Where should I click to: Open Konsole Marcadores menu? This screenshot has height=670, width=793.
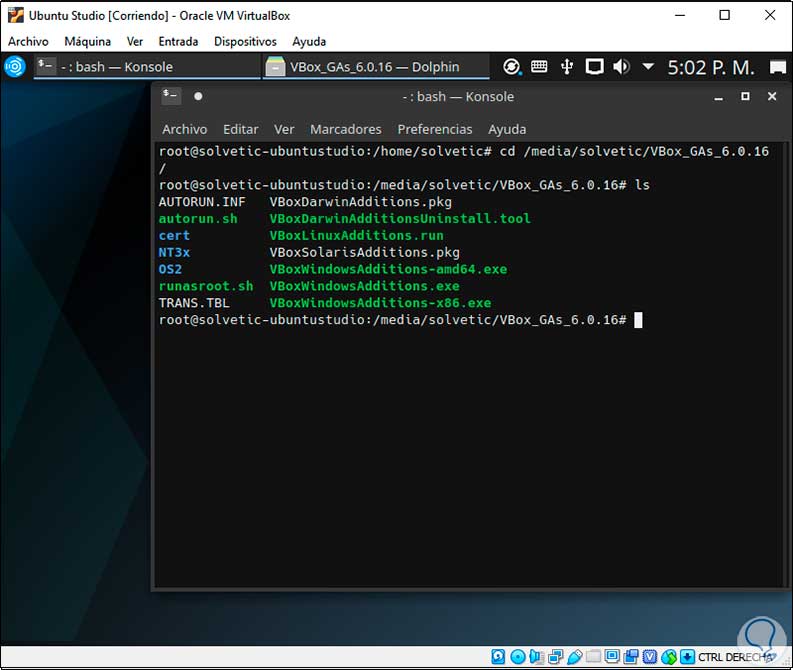tap(346, 129)
